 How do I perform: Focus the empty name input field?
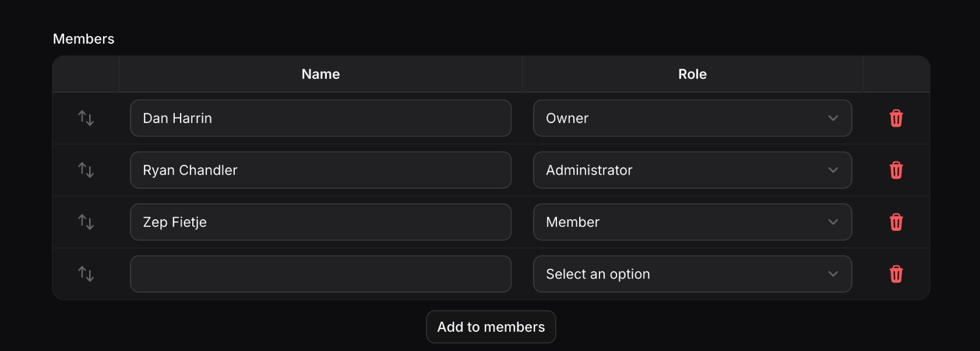pyautogui.click(x=320, y=274)
